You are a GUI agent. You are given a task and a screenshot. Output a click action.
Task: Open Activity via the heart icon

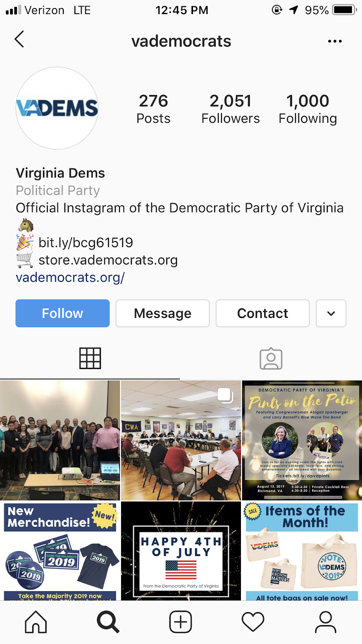click(x=253, y=622)
